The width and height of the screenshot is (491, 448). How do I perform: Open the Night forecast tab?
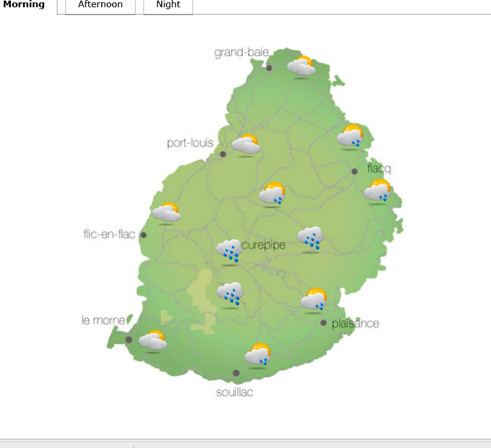click(168, 5)
